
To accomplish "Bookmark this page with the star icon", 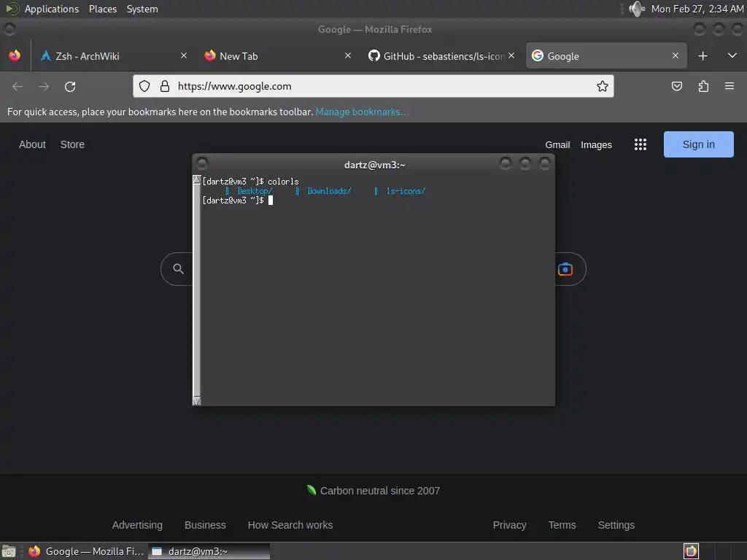I will tap(602, 86).
